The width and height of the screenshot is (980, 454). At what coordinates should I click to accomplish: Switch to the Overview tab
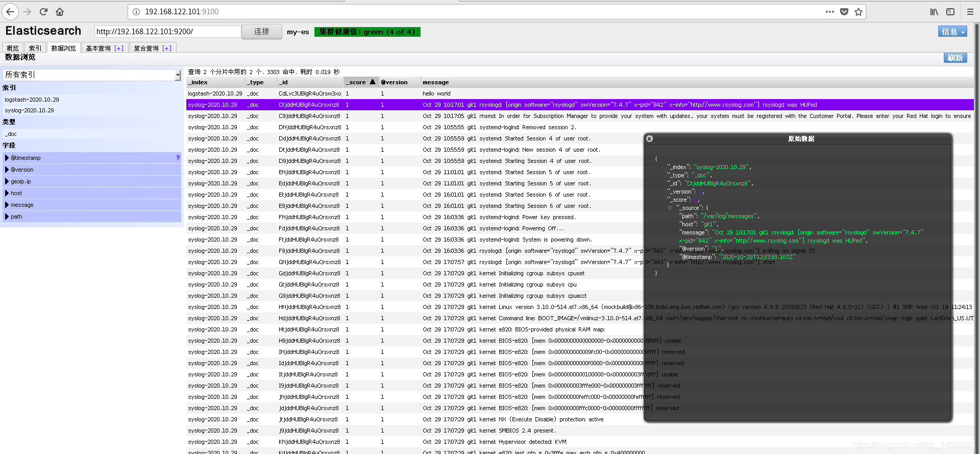point(13,48)
